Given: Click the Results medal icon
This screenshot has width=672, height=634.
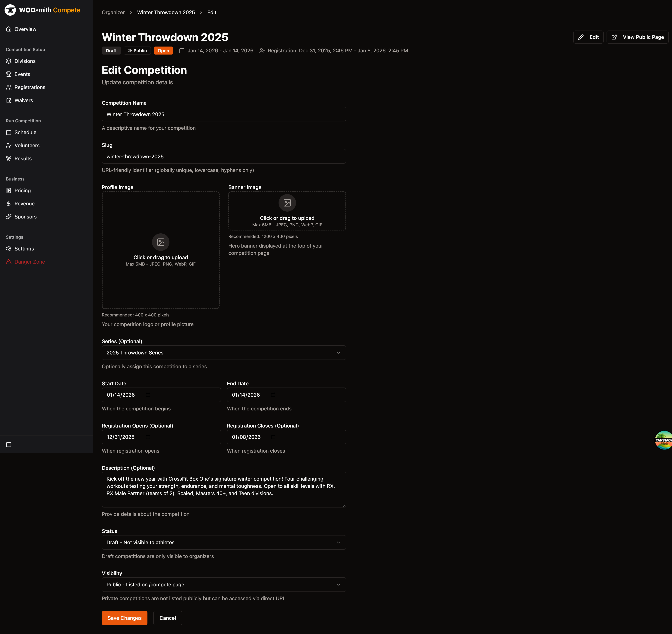Looking at the screenshot, I should pos(9,158).
